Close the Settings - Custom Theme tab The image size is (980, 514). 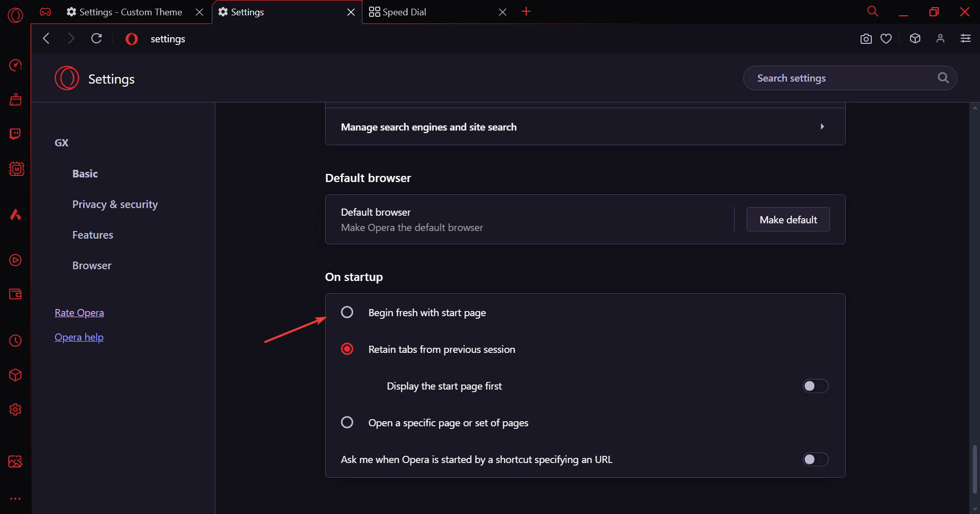click(200, 12)
